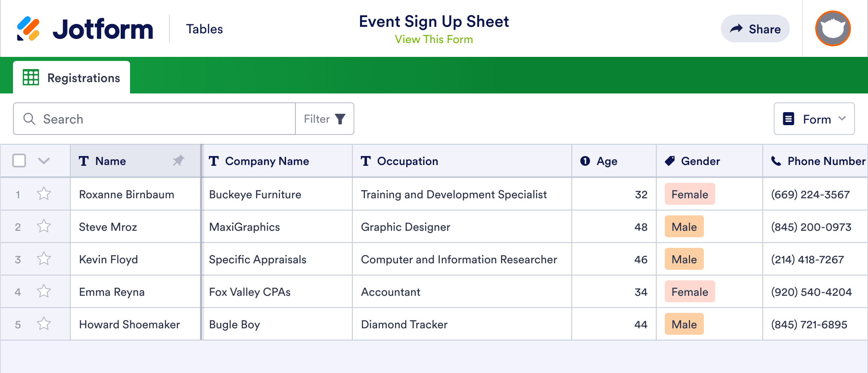Switch to the Registrations tab
The image size is (868, 373).
coord(72,77)
